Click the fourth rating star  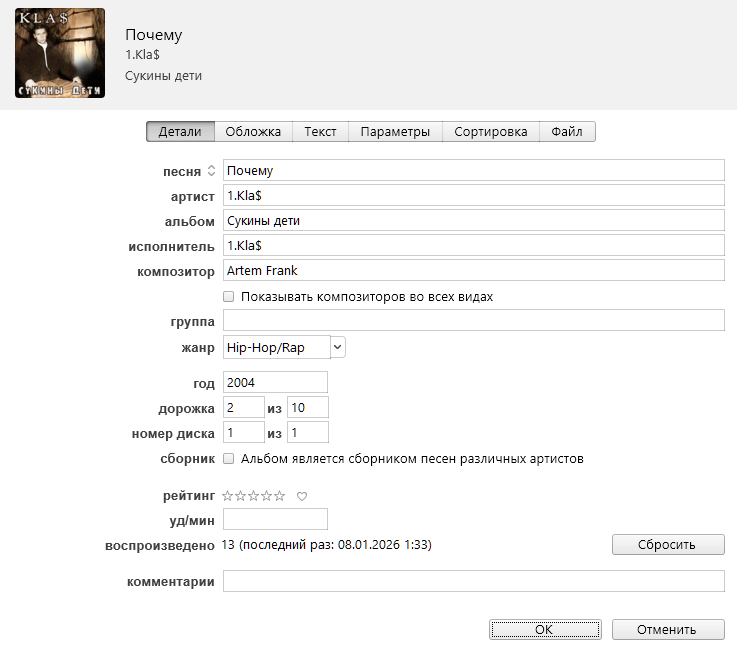coord(267,496)
